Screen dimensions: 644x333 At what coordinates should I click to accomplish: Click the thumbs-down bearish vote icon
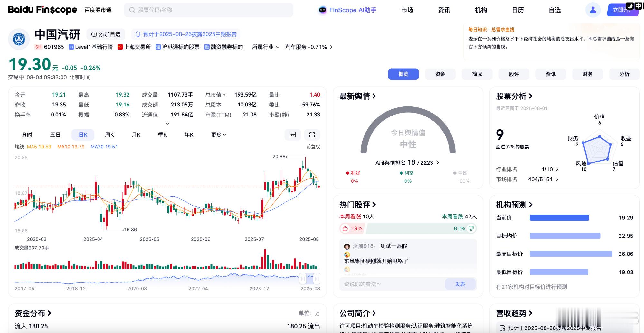tap(471, 228)
